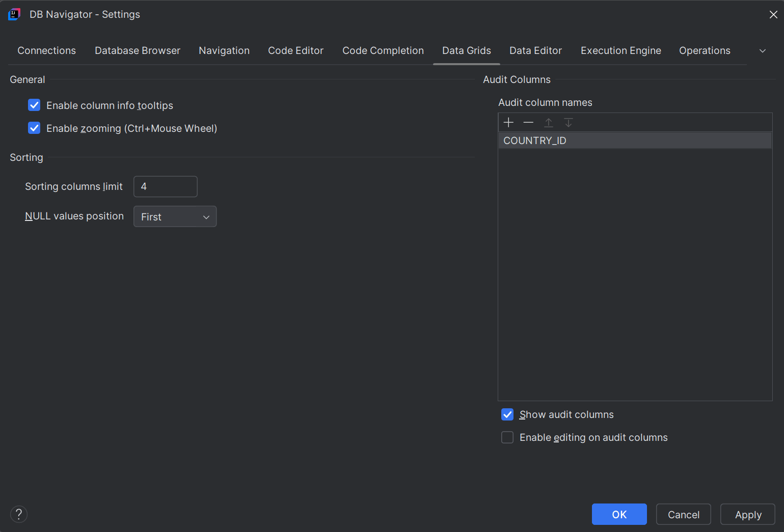Click the Audit column names label
Screen dimensions: 784x532
pyautogui.click(x=545, y=102)
